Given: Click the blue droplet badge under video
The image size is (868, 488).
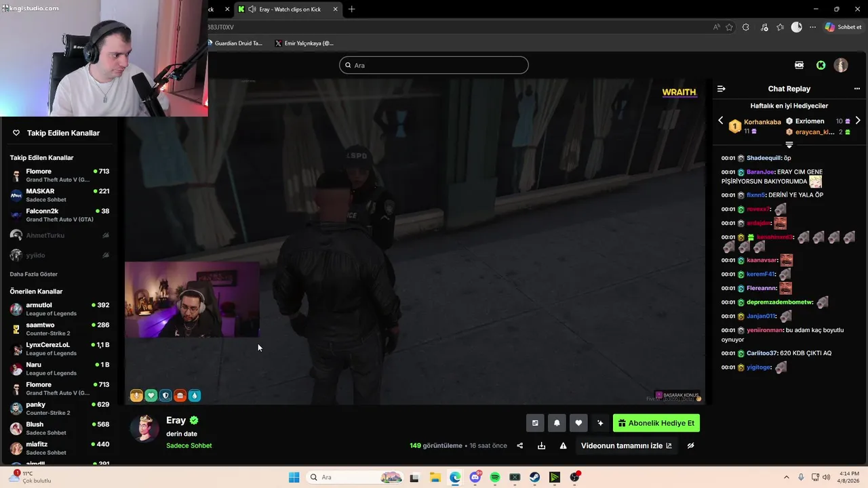Looking at the screenshot, I should tap(195, 396).
